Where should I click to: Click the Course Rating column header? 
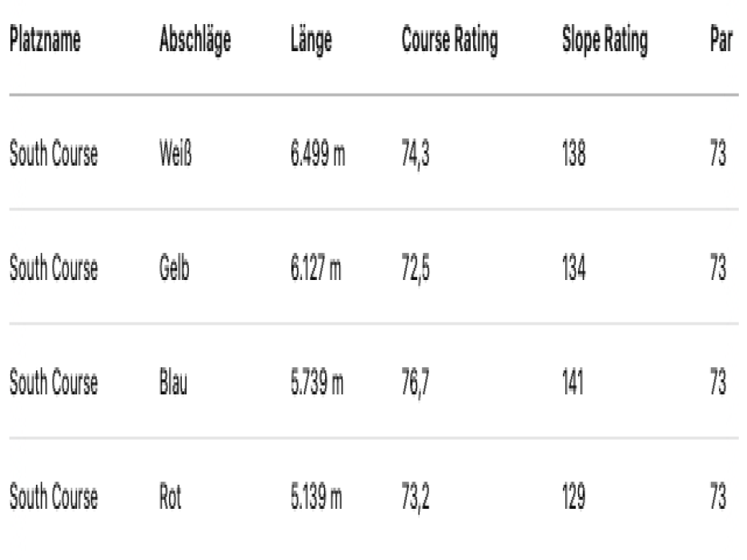(x=450, y=41)
